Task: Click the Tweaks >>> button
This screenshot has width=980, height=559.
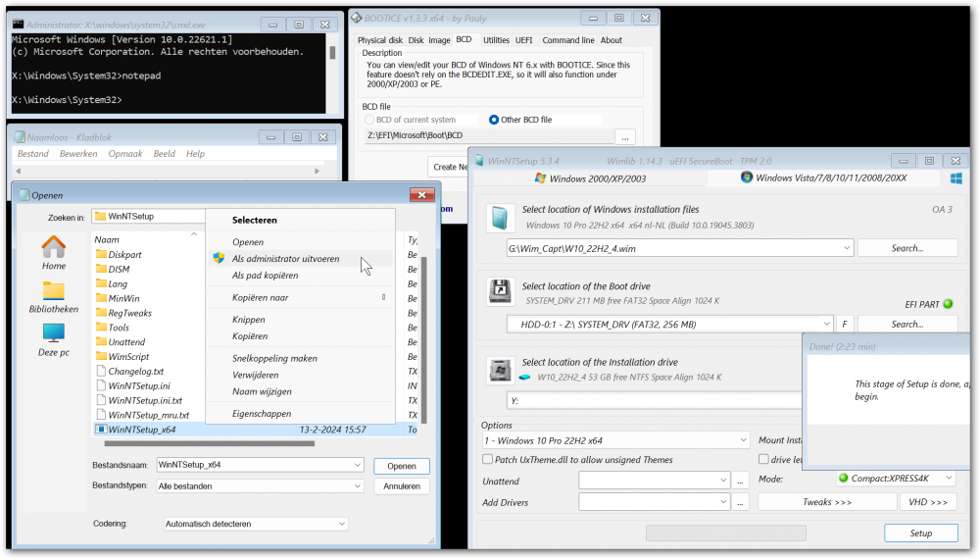Action: [x=827, y=502]
